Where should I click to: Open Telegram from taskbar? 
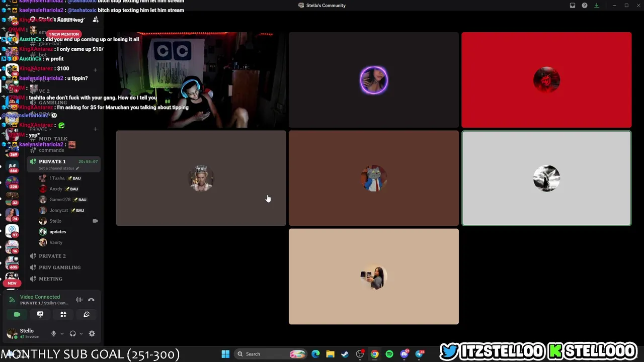point(420,354)
